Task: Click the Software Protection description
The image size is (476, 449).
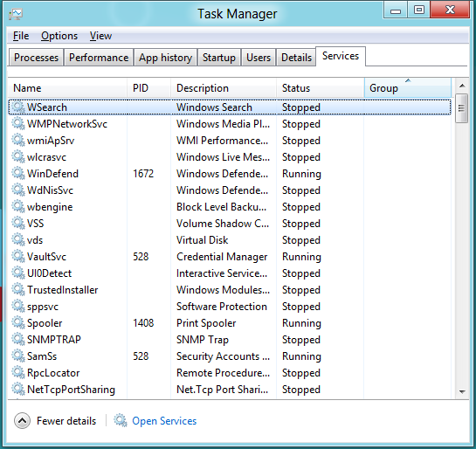Action: point(222,307)
